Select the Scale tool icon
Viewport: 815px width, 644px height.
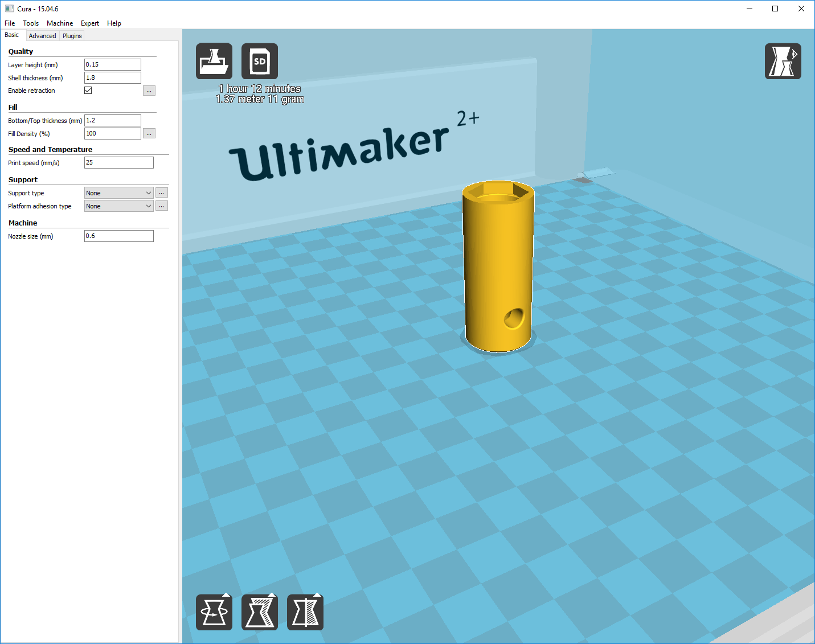(x=260, y=612)
